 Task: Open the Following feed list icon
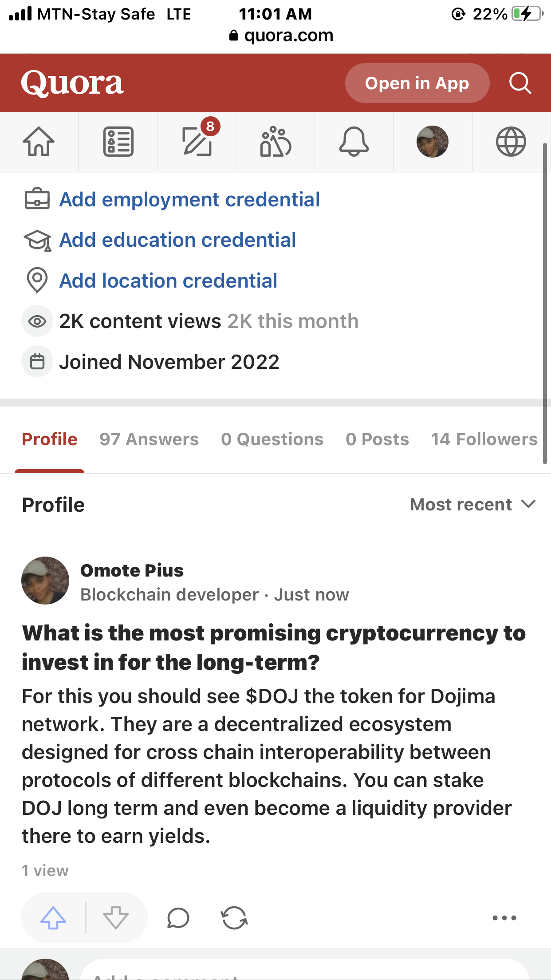118,142
